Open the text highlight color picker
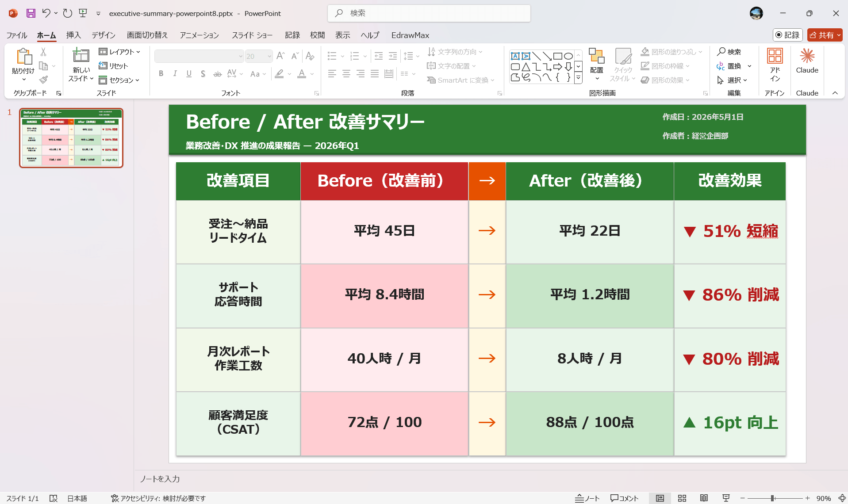848x504 pixels. coord(279,74)
